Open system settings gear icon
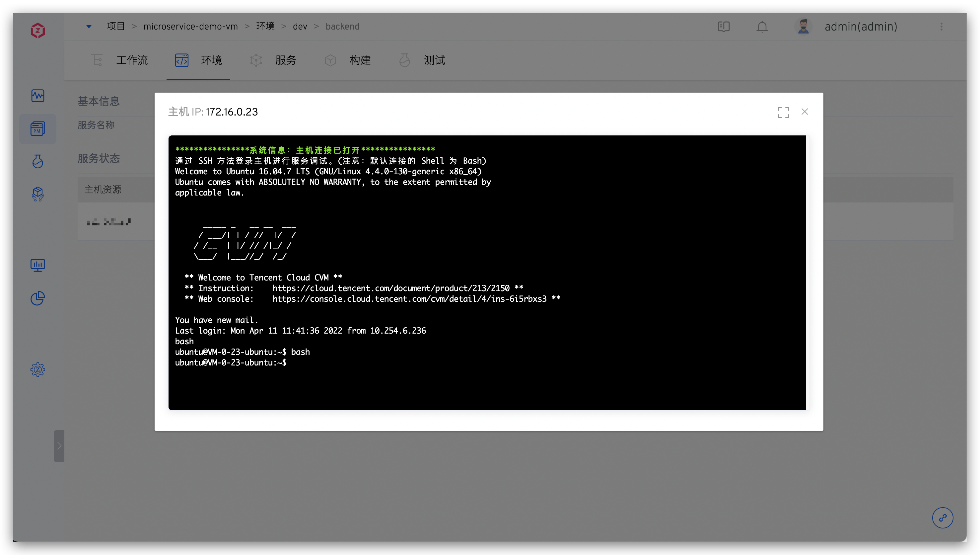 (38, 369)
